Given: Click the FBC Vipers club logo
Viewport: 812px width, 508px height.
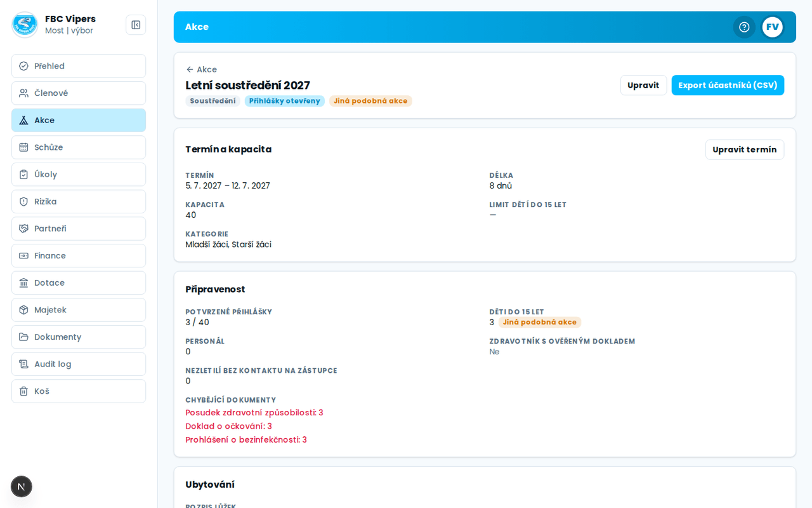Looking at the screenshot, I should tap(25, 25).
